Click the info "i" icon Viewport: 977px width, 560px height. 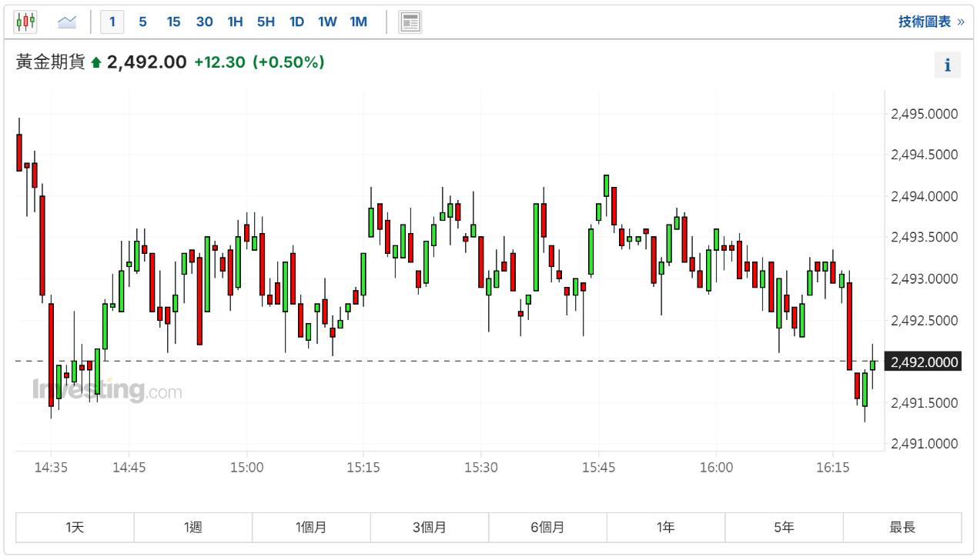point(947,65)
